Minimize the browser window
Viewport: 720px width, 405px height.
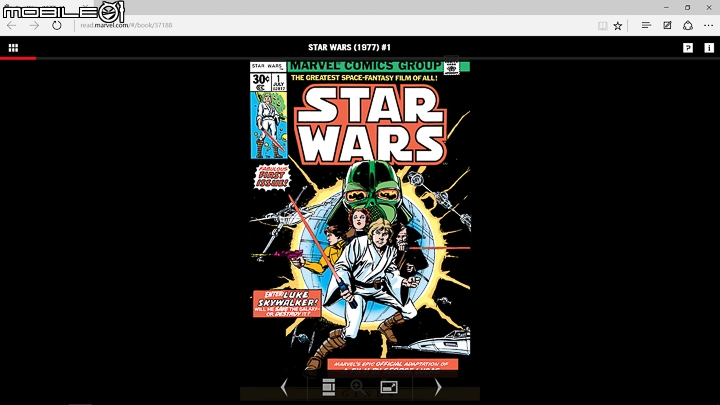pos(666,7)
